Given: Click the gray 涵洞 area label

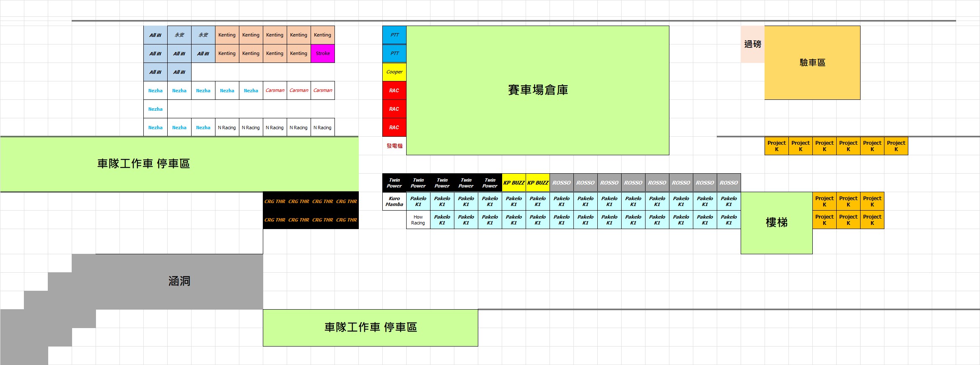Looking at the screenshot, I should (x=179, y=281).
